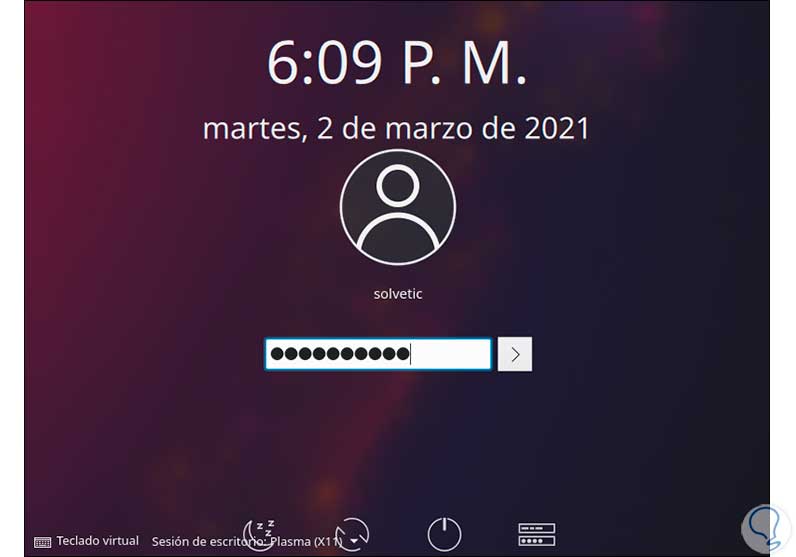This screenshot has width=796, height=557.
Task: Click the empty area after the password cursor
Action: tap(451, 354)
